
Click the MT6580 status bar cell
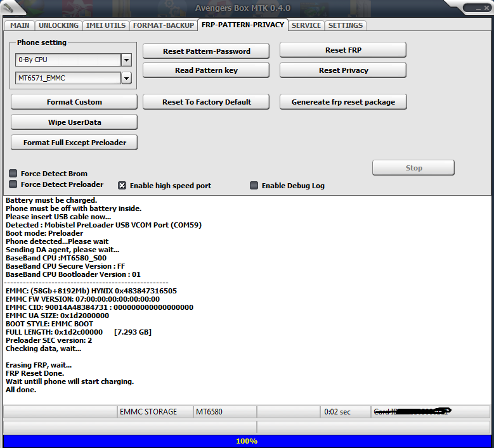tap(224, 412)
